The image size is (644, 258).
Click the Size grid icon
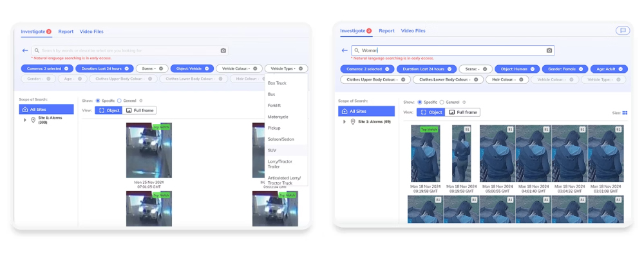coord(625,113)
